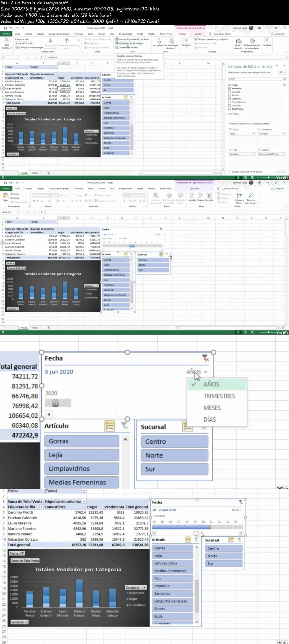This screenshot has height=644, width=289.
Task: Click Insertar Segmentación de datos icon
Action: point(117,39)
